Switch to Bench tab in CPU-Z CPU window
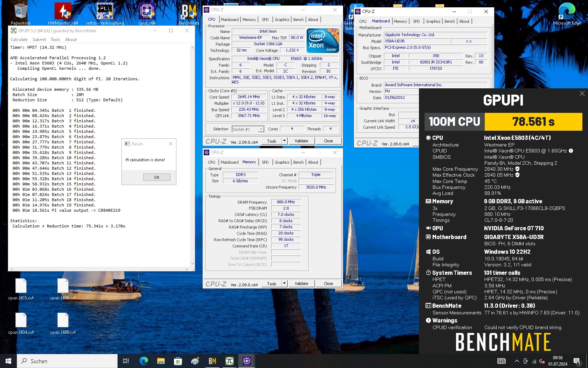588x368 pixels. click(x=299, y=20)
